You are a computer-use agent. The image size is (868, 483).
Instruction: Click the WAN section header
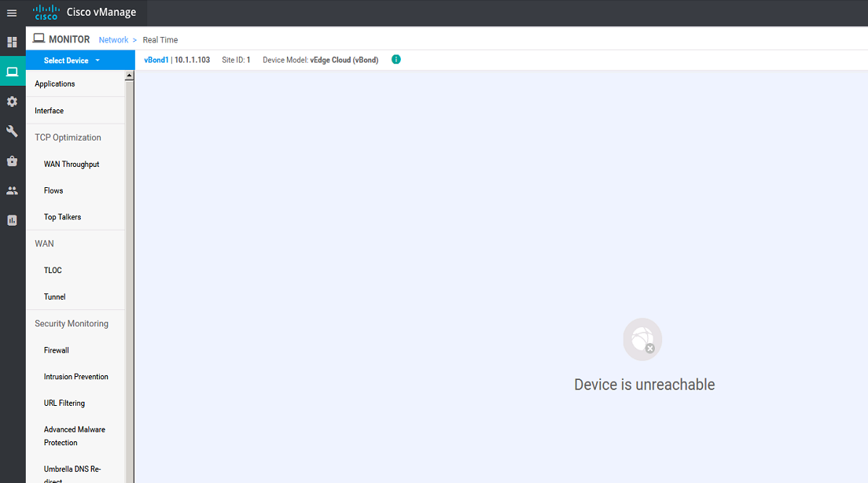[44, 244]
